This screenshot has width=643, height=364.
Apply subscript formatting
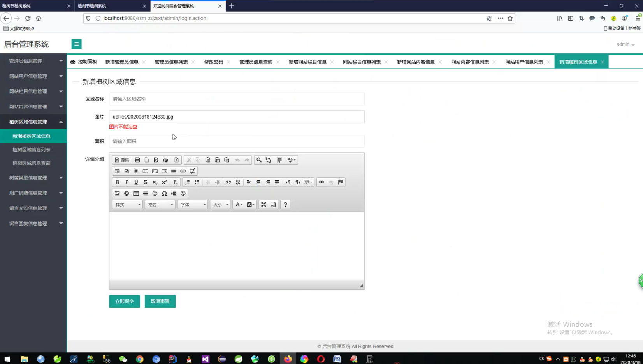pos(155,182)
